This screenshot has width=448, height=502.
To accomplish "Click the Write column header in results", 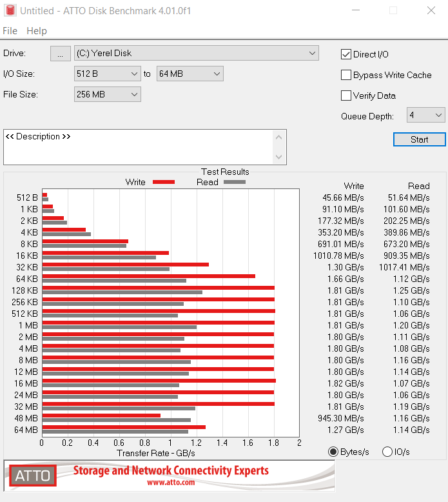I will tap(354, 186).
